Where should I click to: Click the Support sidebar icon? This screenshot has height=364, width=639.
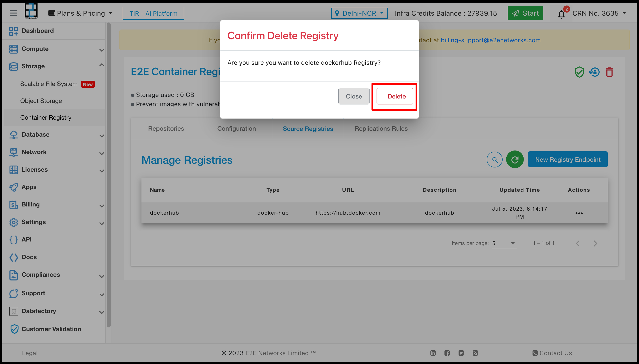coord(13,293)
